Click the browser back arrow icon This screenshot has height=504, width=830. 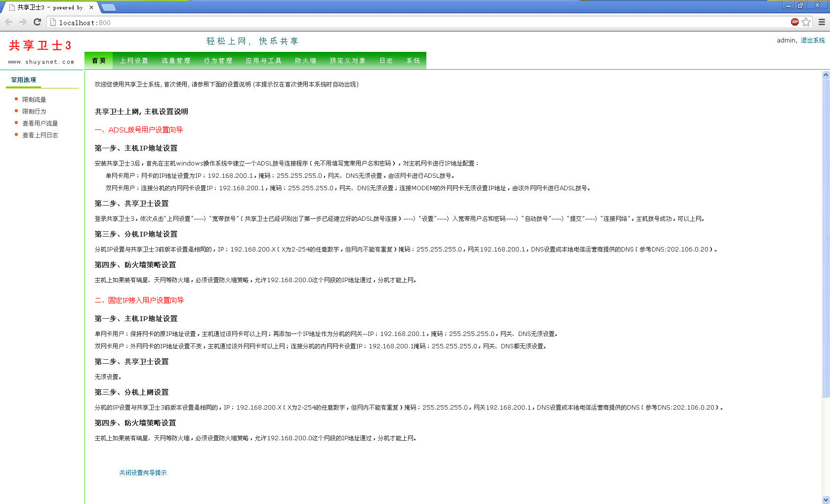(x=8, y=22)
